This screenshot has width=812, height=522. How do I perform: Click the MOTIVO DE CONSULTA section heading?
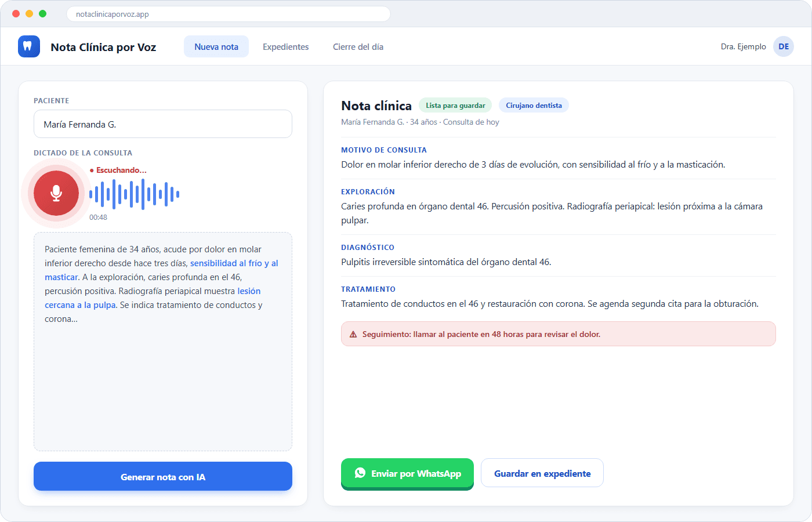click(384, 150)
